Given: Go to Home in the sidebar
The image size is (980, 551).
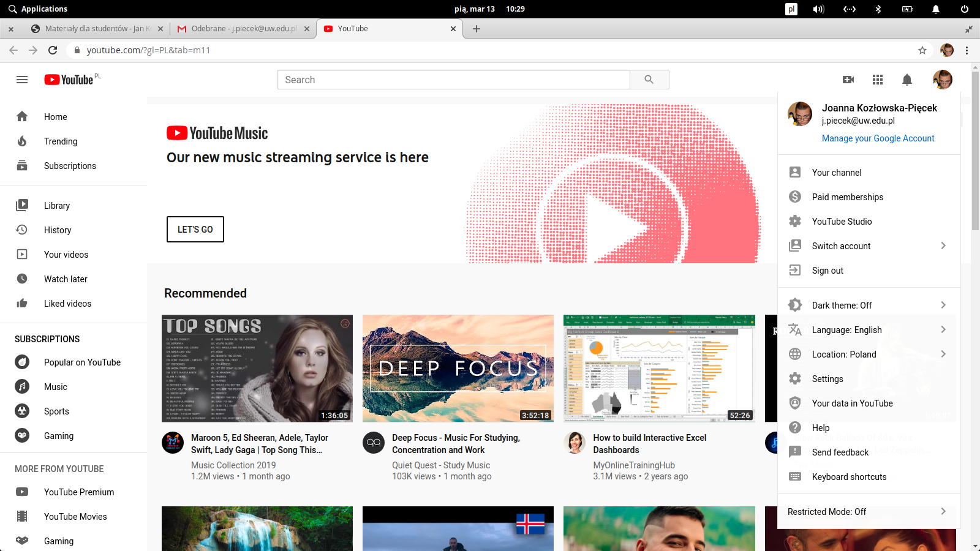Looking at the screenshot, I should click(73, 116).
